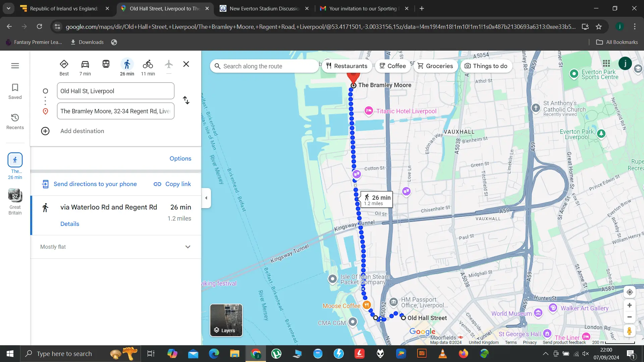Select the Best travel mode

click(x=64, y=68)
